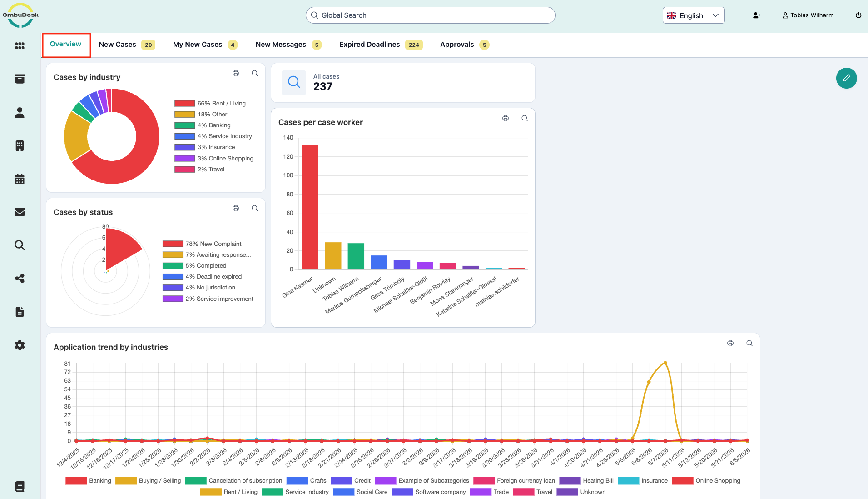Open the building companies sidebar icon
Image resolution: width=868 pixels, height=499 pixels.
20,145
